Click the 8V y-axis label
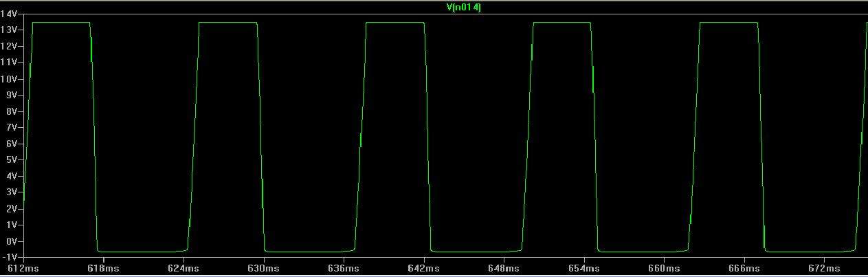 11,111
